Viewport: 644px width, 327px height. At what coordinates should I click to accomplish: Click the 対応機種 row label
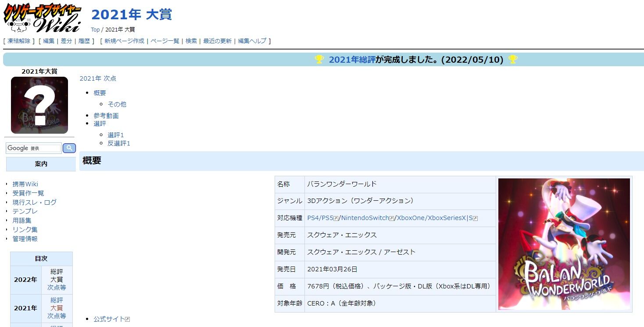pos(290,218)
